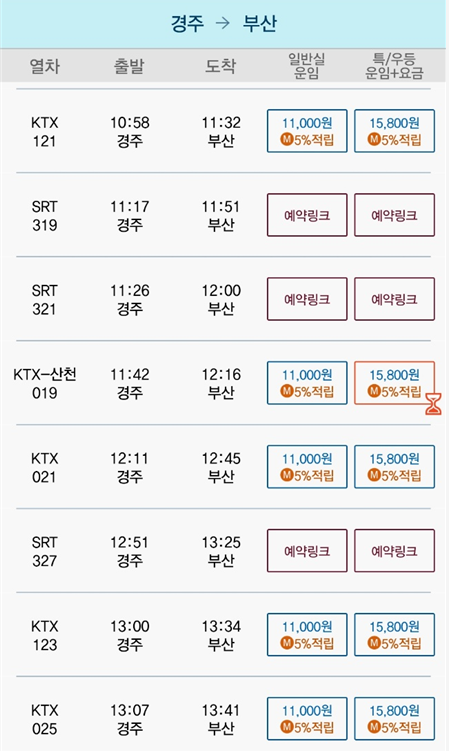Select KTX 021 first class fare button
Screen dimensions: 449x751
pos(394,467)
